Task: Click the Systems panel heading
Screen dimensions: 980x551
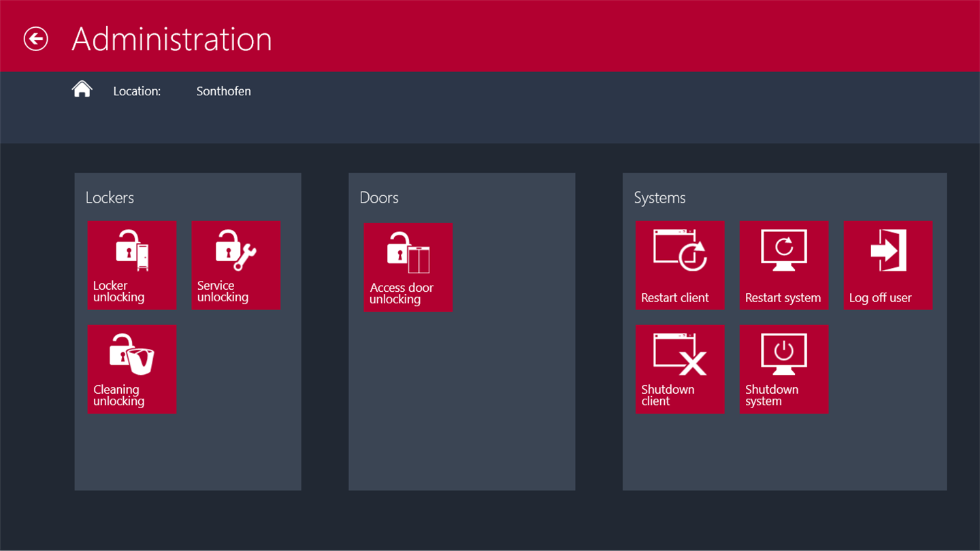Action: 659,198
